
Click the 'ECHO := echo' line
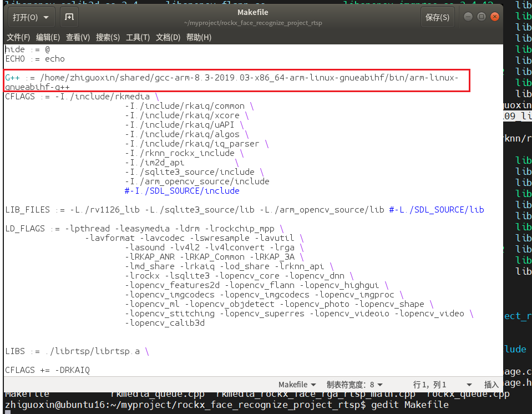[34, 59]
